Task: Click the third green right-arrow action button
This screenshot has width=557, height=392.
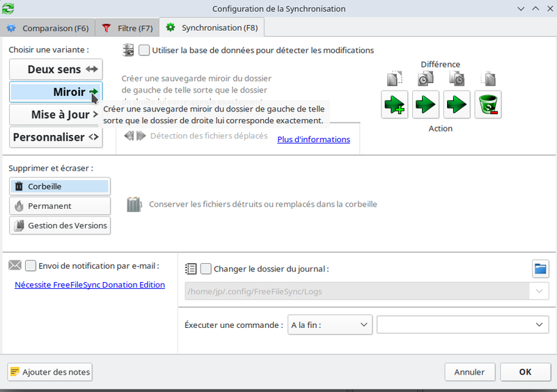Action: click(457, 104)
